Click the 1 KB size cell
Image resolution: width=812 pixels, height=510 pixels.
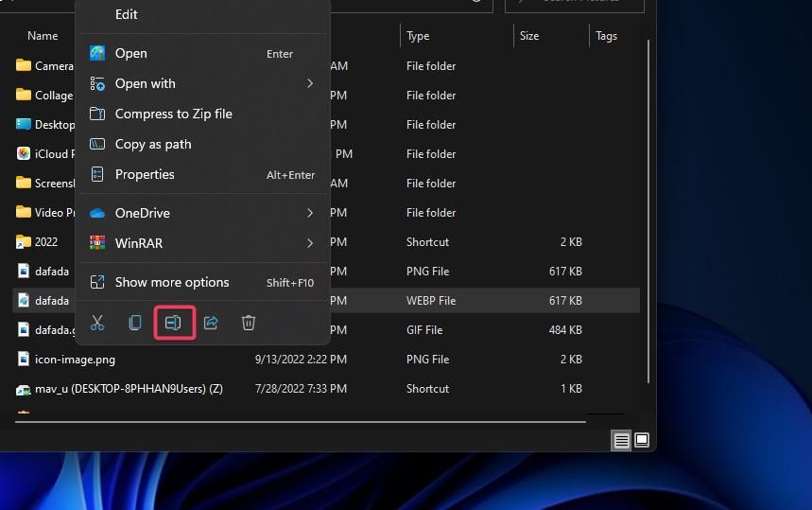pyautogui.click(x=571, y=389)
